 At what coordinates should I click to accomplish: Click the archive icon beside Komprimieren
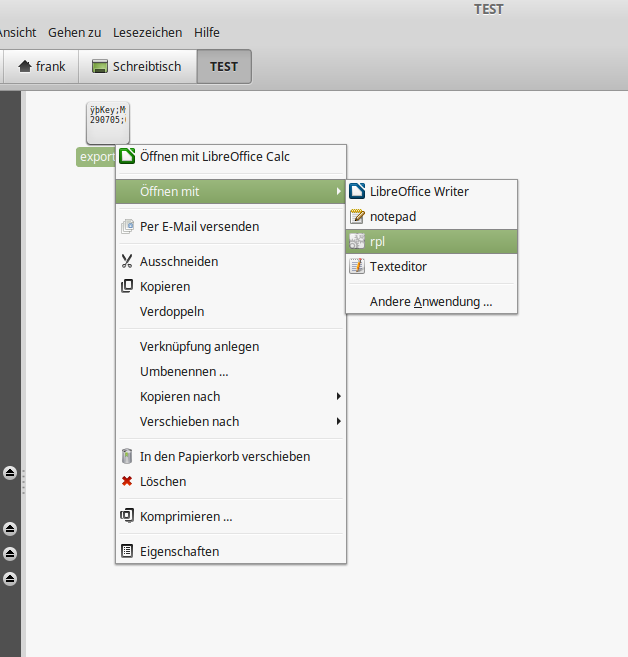click(127, 515)
